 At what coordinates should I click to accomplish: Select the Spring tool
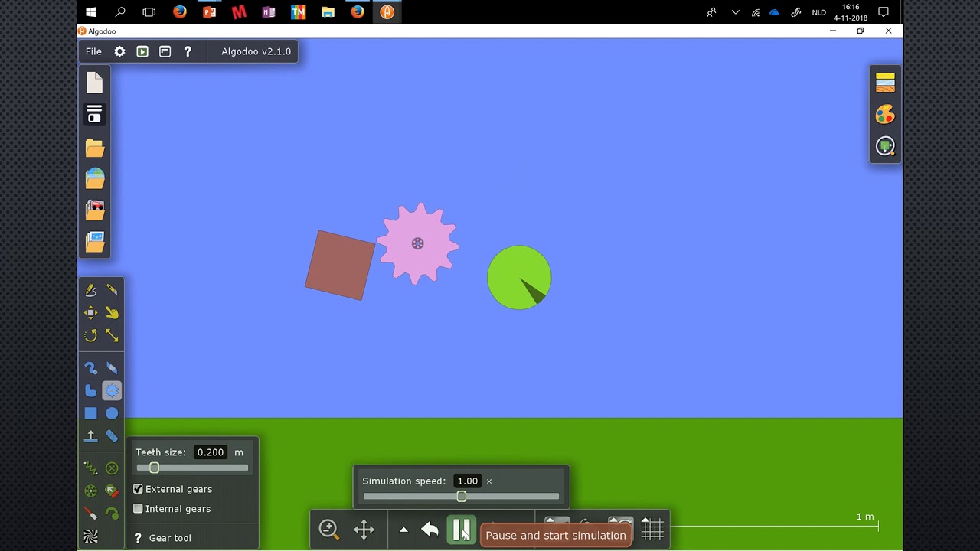[x=90, y=468]
